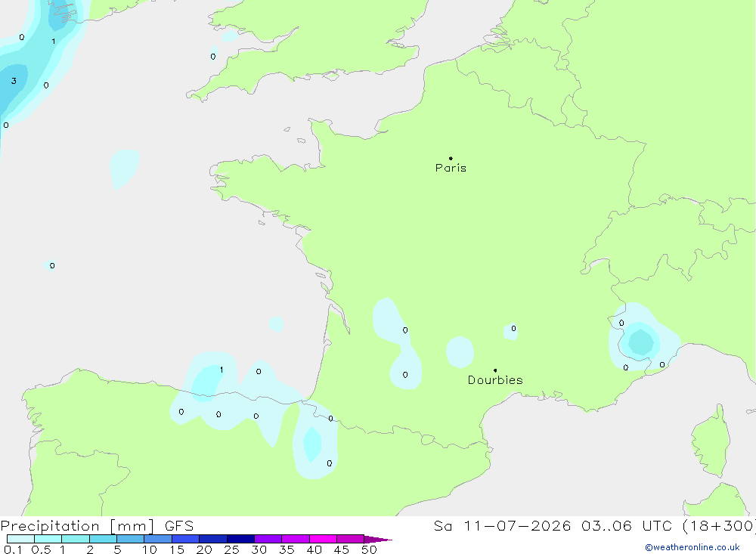This screenshot has width=756, height=554.
Task: Pick the 15–20 mm legend color swatch
Action: (x=186, y=539)
